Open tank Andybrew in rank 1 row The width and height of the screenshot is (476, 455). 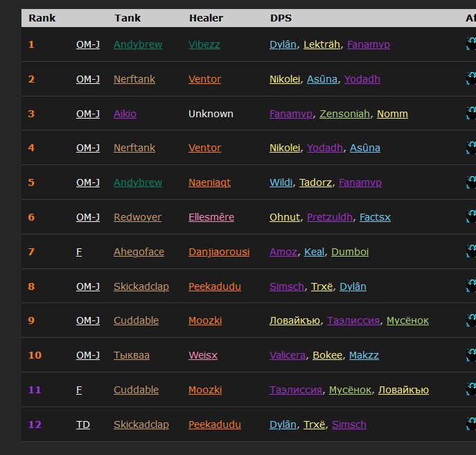tap(138, 44)
